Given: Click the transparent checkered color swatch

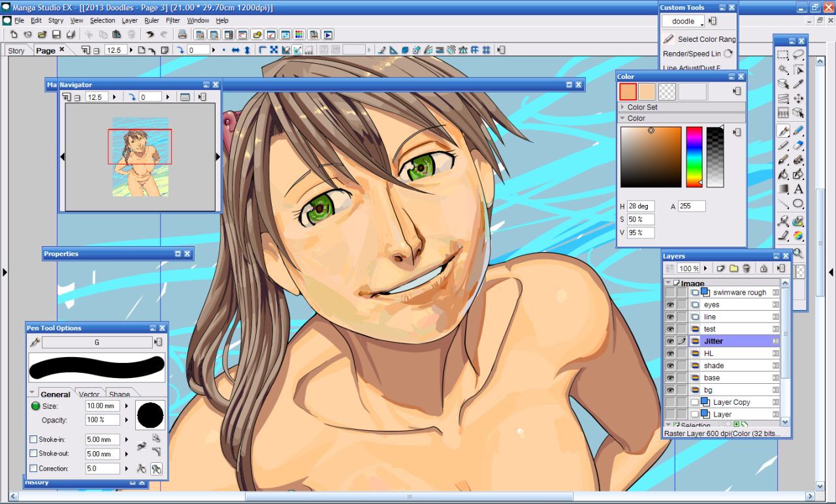Looking at the screenshot, I should (667, 91).
